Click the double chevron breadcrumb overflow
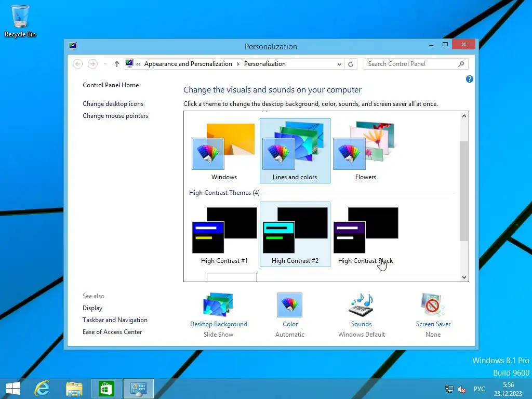This screenshot has width=532, height=399. click(138, 64)
